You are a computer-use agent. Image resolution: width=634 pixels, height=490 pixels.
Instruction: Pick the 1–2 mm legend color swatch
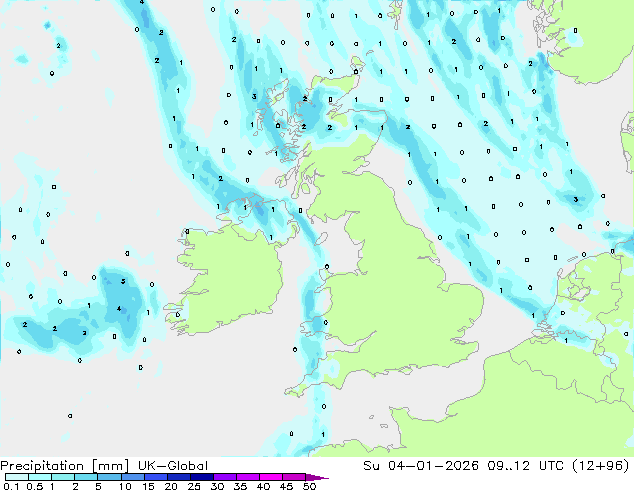point(63,477)
